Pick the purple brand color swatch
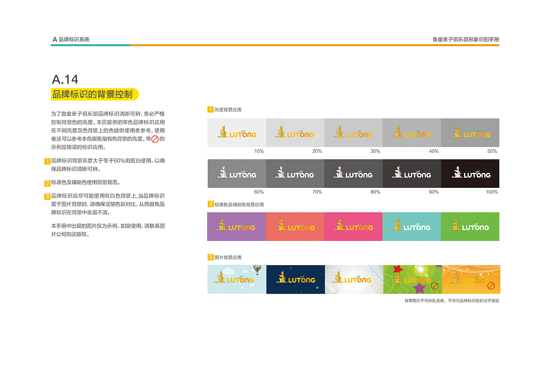 click(236, 227)
